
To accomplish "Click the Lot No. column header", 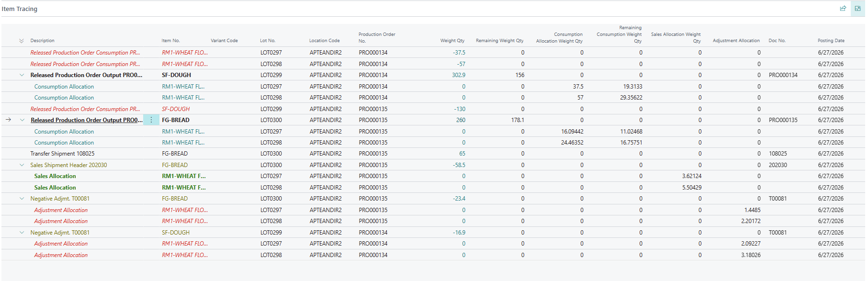I will [268, 41].
